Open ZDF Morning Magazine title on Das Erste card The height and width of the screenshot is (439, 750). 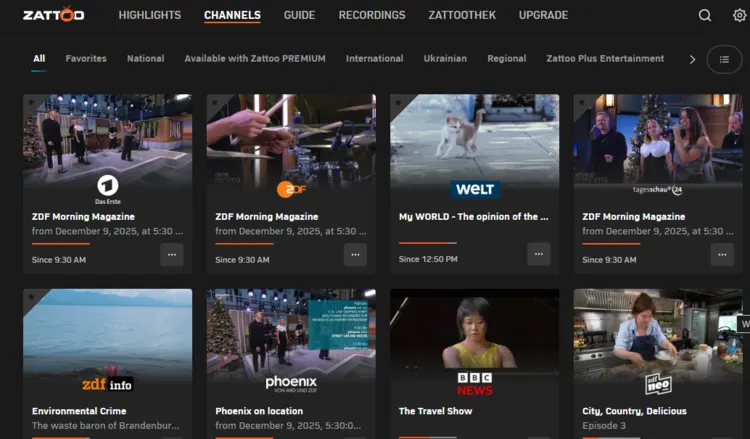click(83, 217)
